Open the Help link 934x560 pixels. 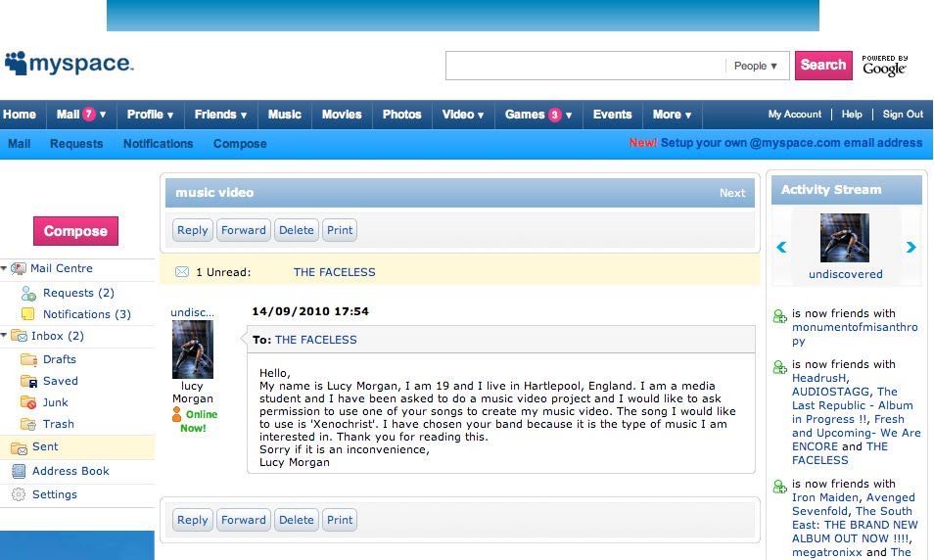point(852,115)
